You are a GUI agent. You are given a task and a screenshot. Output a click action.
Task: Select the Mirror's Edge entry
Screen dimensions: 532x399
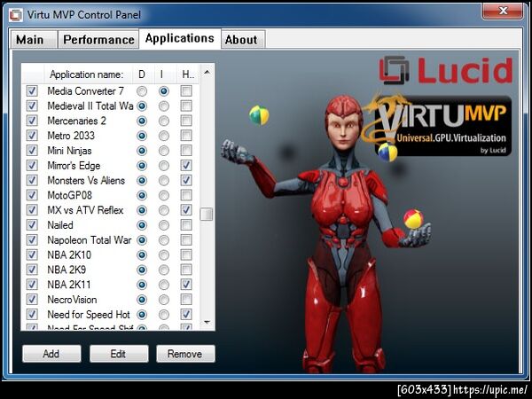click(74, 166)
